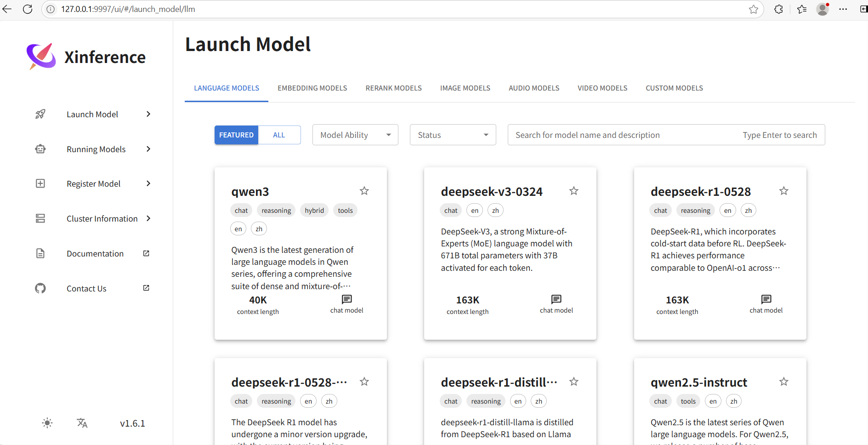868x445 pixels.
Task: Open the qwen3 model card title
Action: click(x=250, y=192)
